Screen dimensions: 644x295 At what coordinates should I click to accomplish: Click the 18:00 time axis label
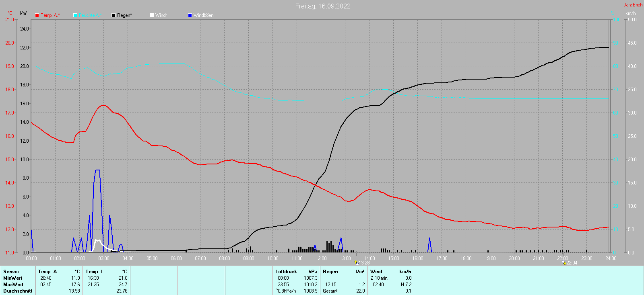[466, 258]
